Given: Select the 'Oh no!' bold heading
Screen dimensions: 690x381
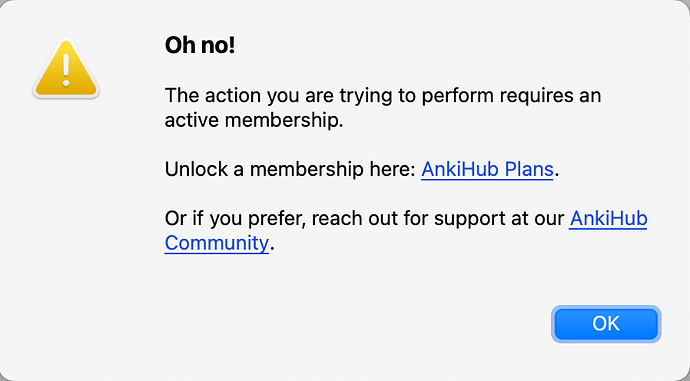Looking at the screenshot, I should tap(200, 45).
